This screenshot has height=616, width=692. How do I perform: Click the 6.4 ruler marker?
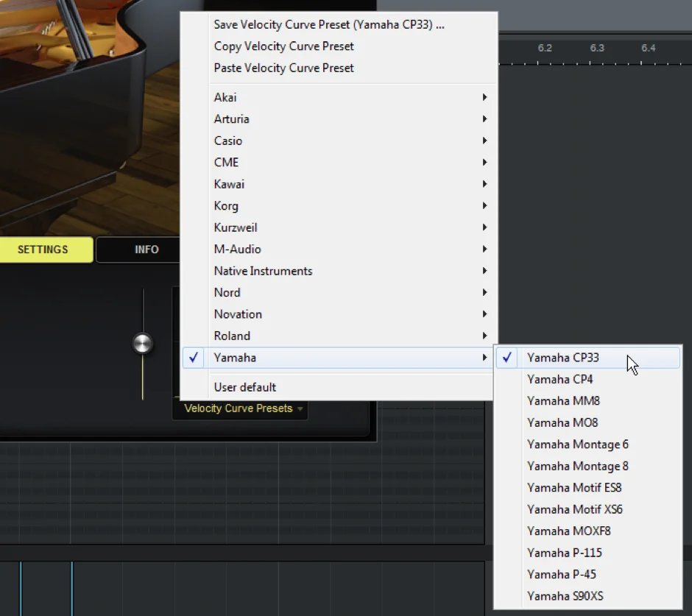coord(649,48)
